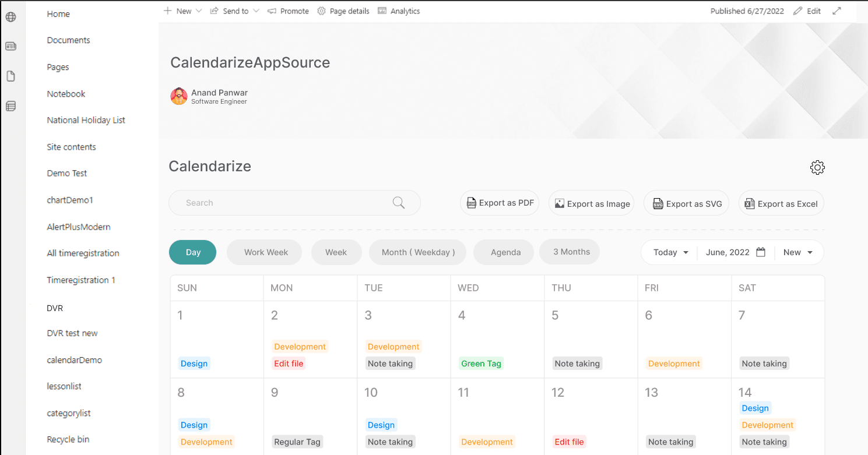Open National Holiday List in navigation
This screenshot has height=455, width=868.
click(86, 120)
